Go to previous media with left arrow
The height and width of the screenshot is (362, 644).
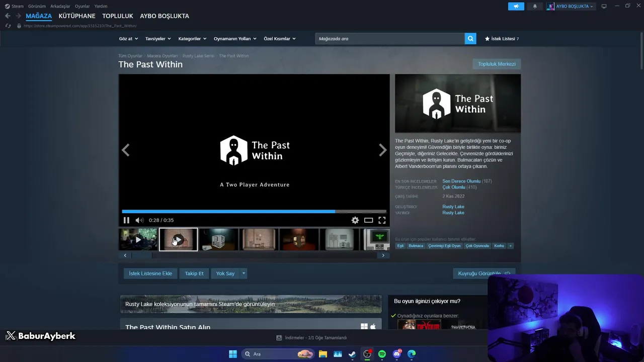[126, 150]
